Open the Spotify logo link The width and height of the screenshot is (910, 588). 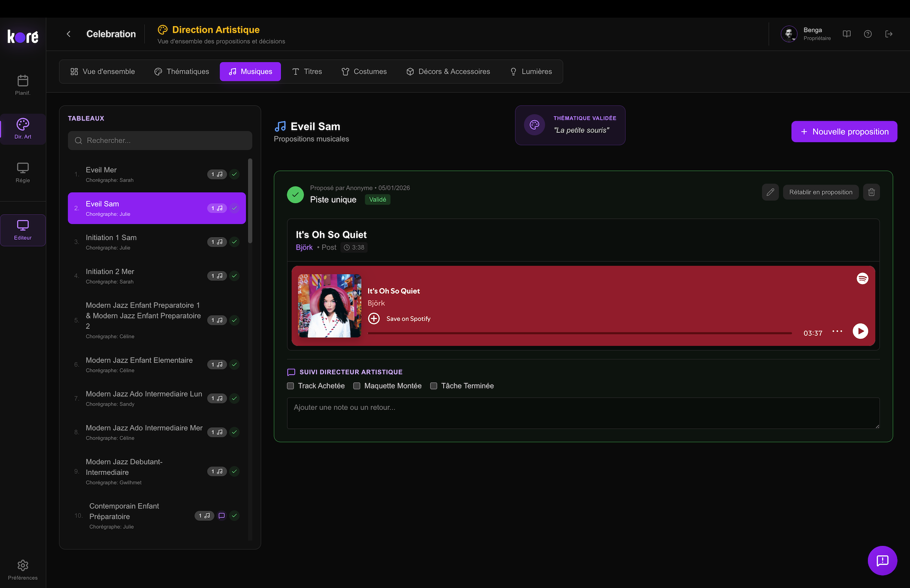[862, 279]
